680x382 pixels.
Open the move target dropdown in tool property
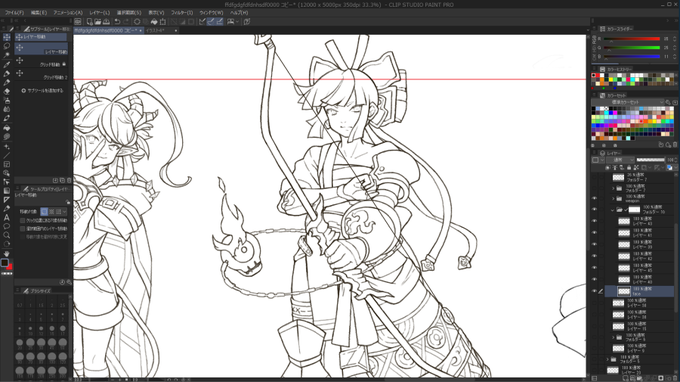coord(64,212)
